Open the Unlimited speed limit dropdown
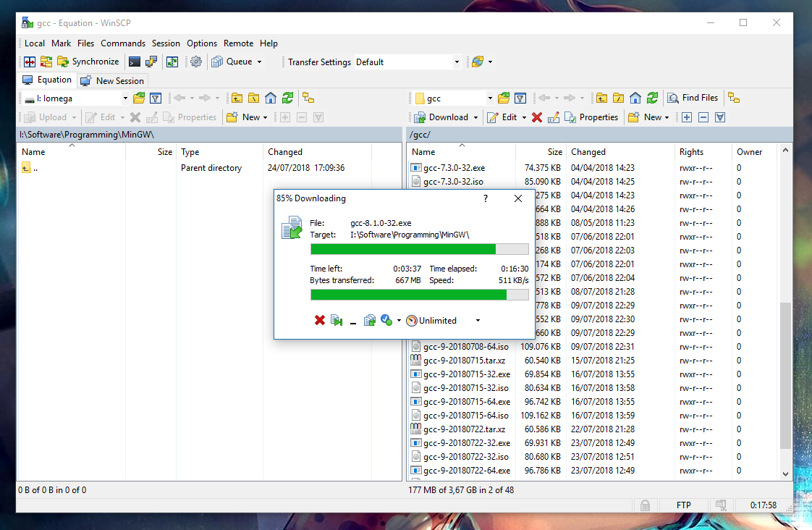The height and width of the screenshot is (530, 812). pyautogui.click(x=475, y=320)
